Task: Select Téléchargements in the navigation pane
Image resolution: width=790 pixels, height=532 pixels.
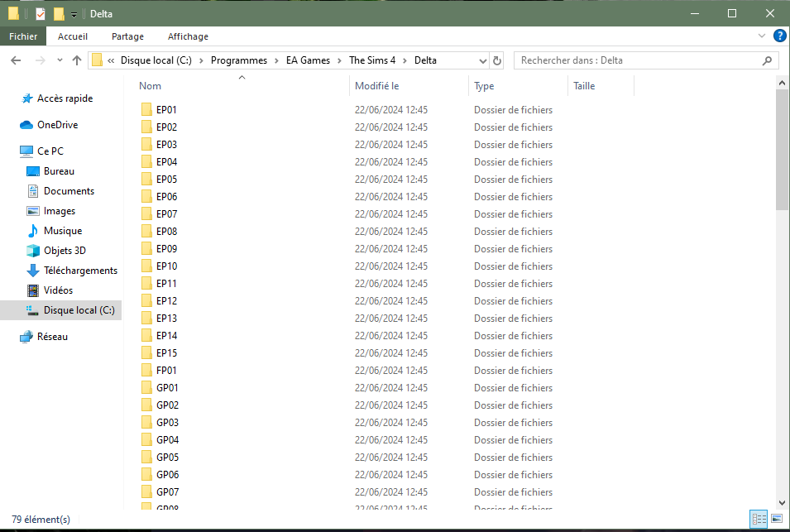Action: coord(80,271)
